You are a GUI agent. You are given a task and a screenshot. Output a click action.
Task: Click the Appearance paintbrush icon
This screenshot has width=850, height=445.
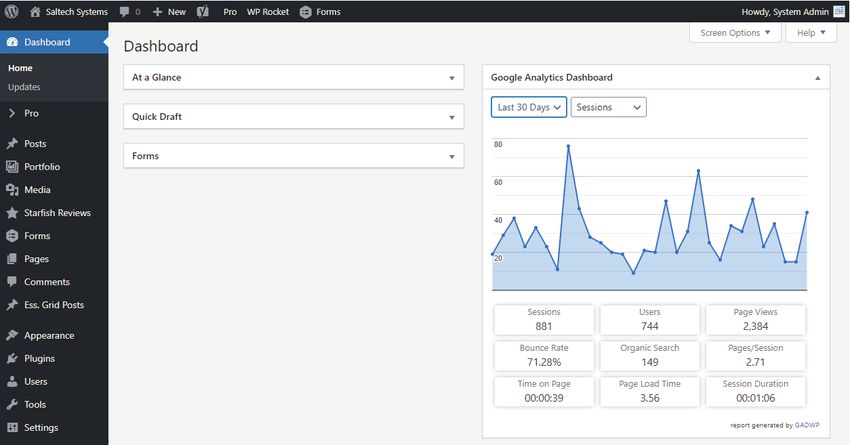(x=12, y=336)
